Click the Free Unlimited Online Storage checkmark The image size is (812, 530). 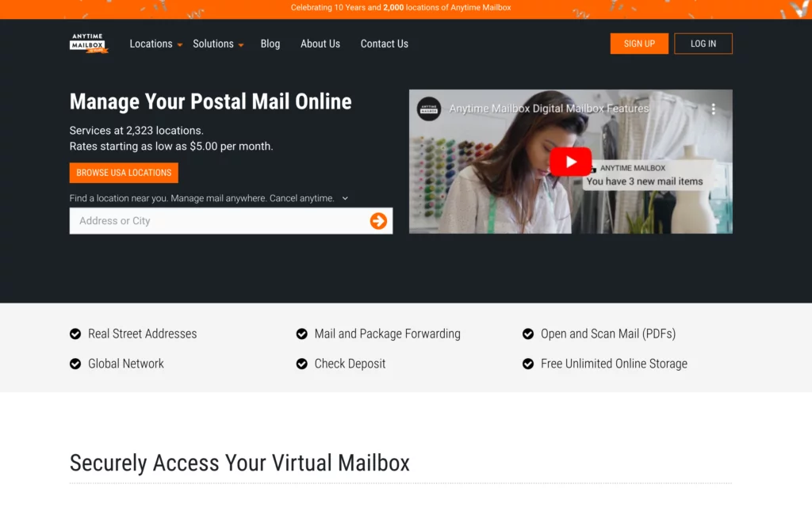pos(527,364)
